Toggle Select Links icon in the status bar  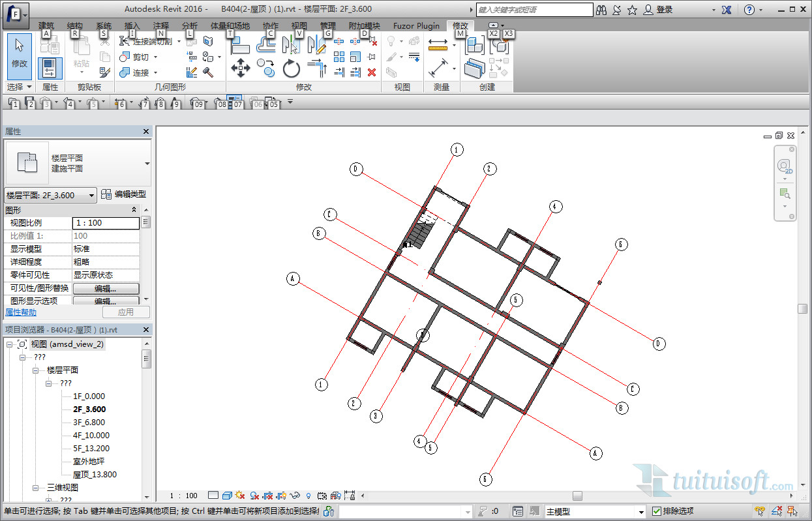tap(760, 511)
